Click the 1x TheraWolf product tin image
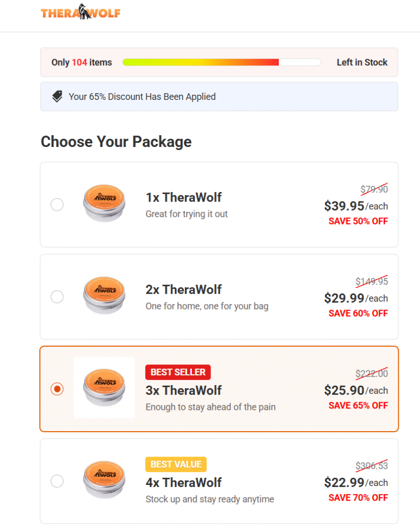The height and width of the screenshot is (530, 420). click(104, 204)
